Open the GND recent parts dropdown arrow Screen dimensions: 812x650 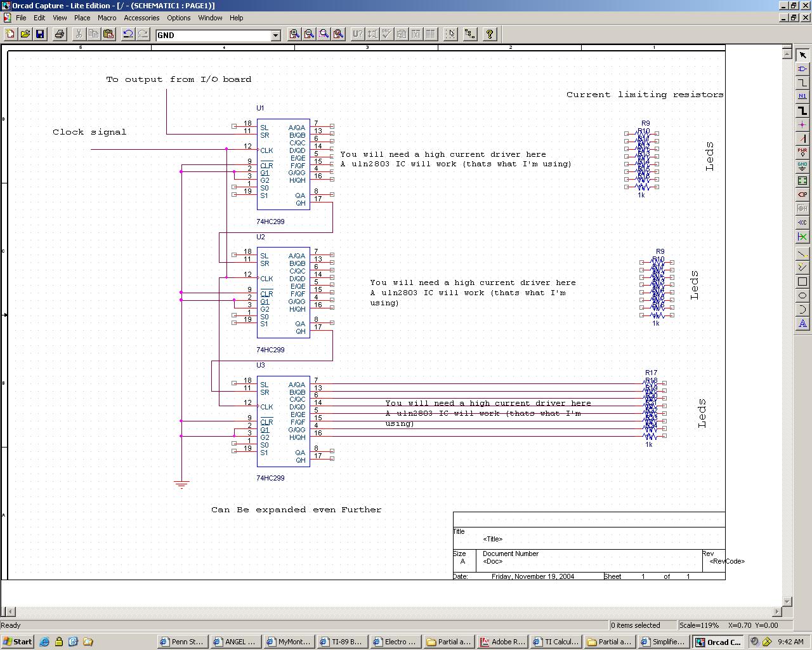276,36
